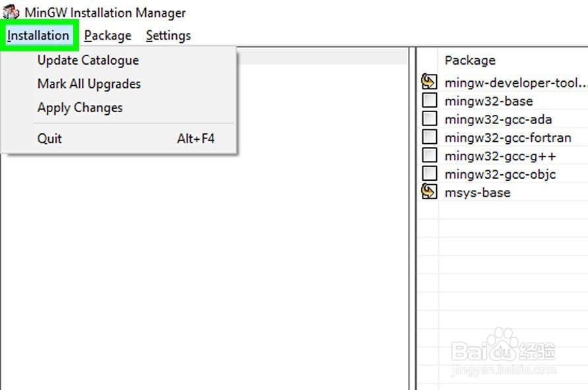Select the mingw32-gcc-g++ package name
The image size is (588, 390).
pyautogui.click(x=500, y=156)
